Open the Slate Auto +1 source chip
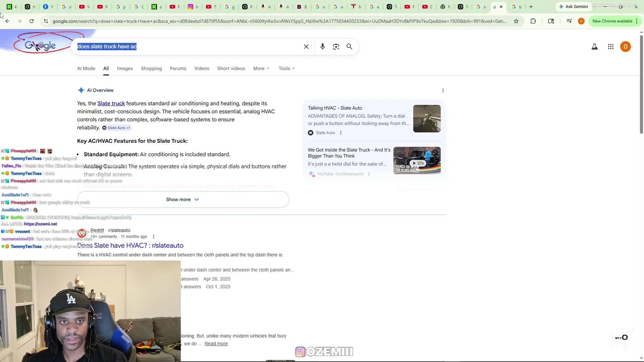The height and width of the screenshot is (362, 644). [116, 128]
